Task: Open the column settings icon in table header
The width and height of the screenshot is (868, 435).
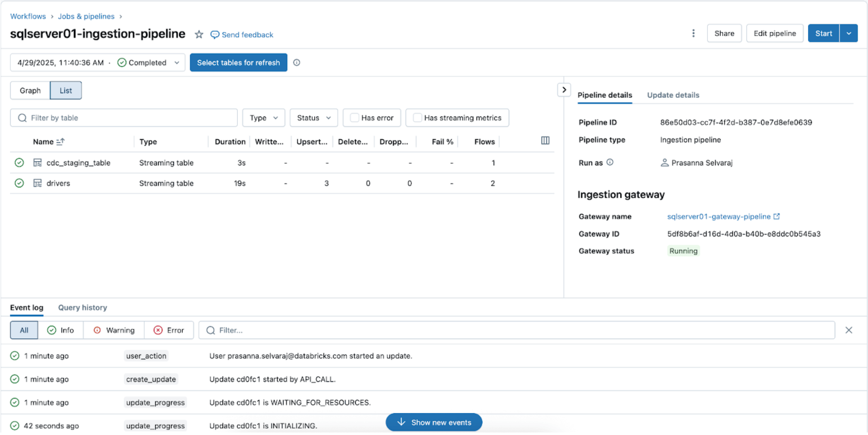Action: click(545, 141)
